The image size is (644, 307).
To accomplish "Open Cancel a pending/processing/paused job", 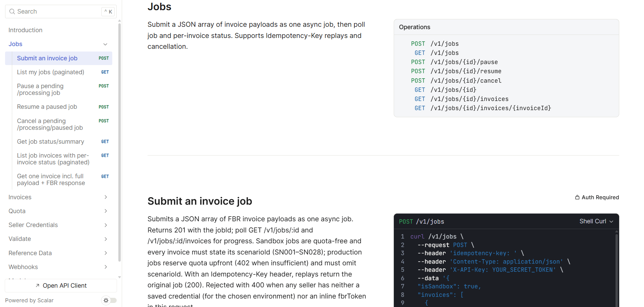I will [x=59, y=124].
